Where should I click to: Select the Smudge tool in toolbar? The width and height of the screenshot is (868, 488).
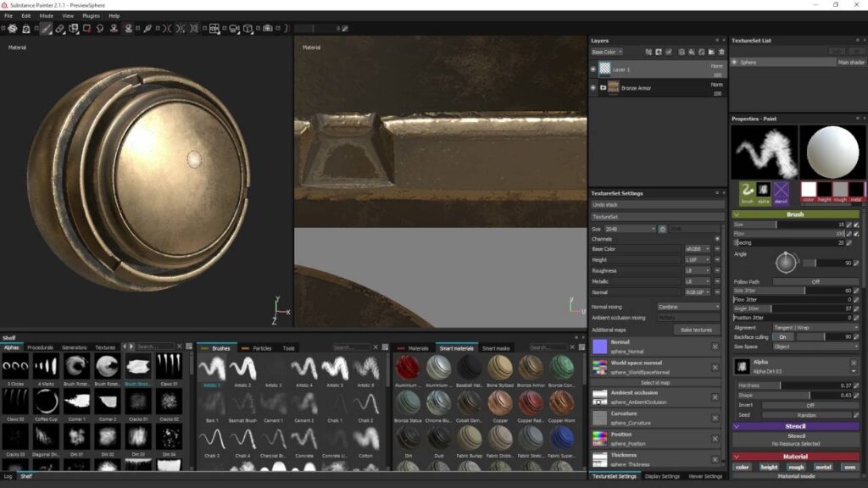[x=100, y=28]
